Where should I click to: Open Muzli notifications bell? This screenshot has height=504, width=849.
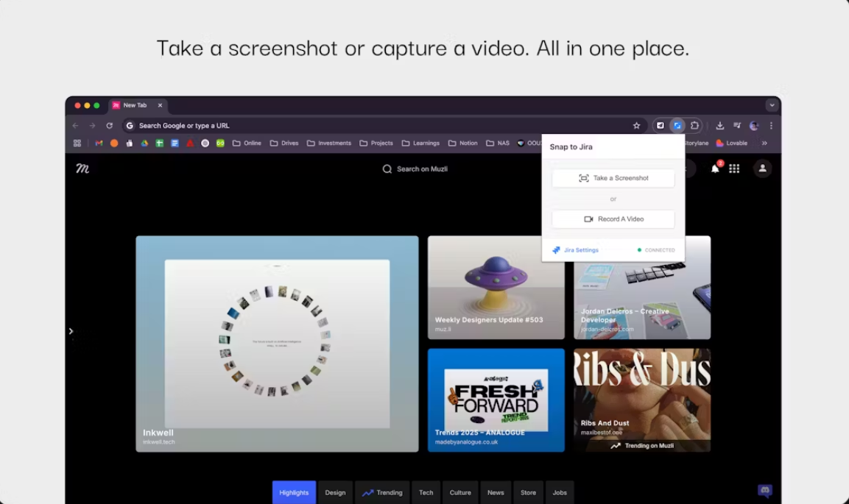[715, 168]
